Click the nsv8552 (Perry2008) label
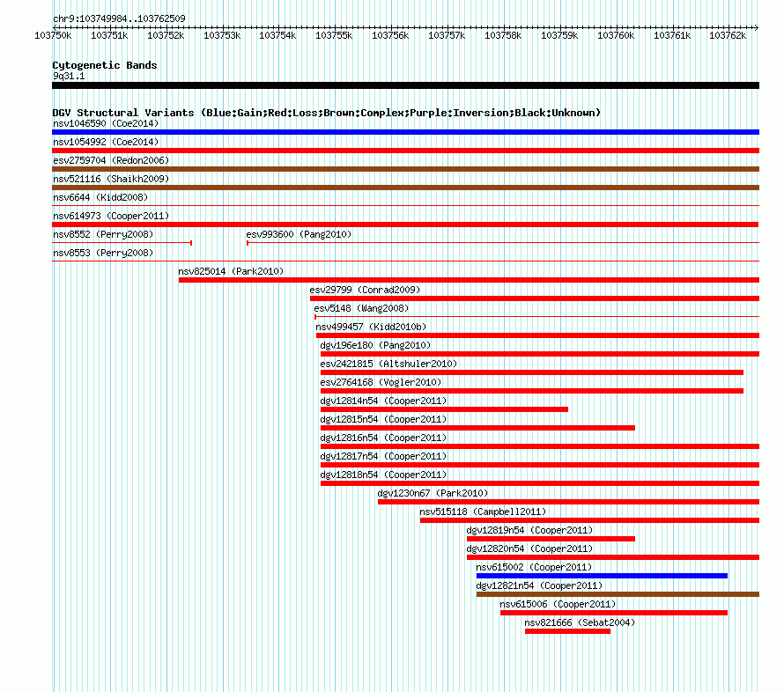The image size is (784, 692). (x=103, y=234)
